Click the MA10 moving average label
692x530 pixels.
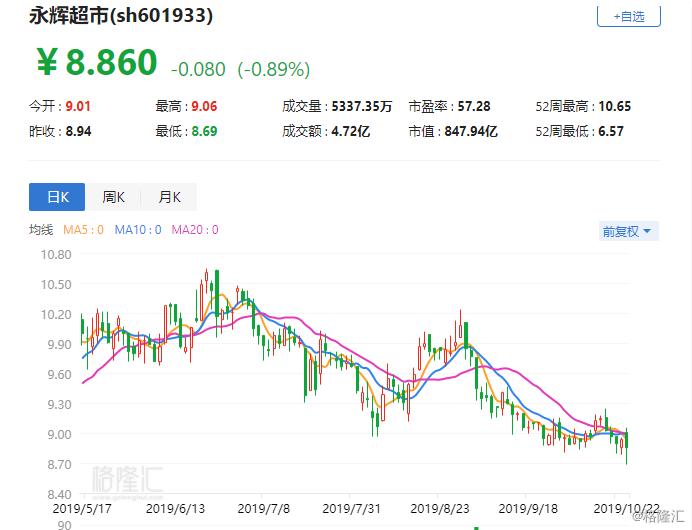point(138,229)
